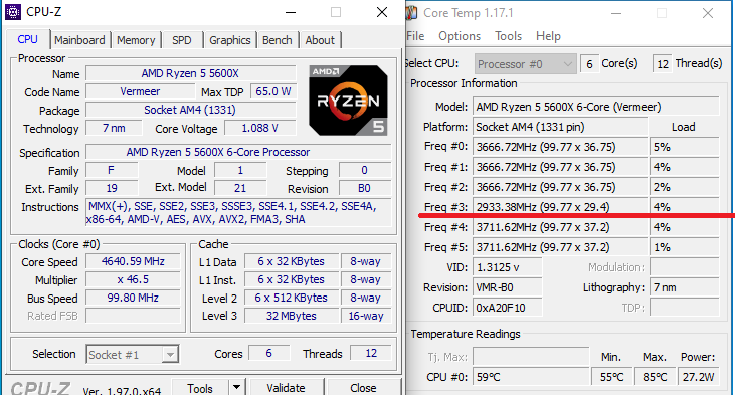735x396 pixels.
Task: Click the AMD Ryzen 5 logo image
Action: click(348, 100)
